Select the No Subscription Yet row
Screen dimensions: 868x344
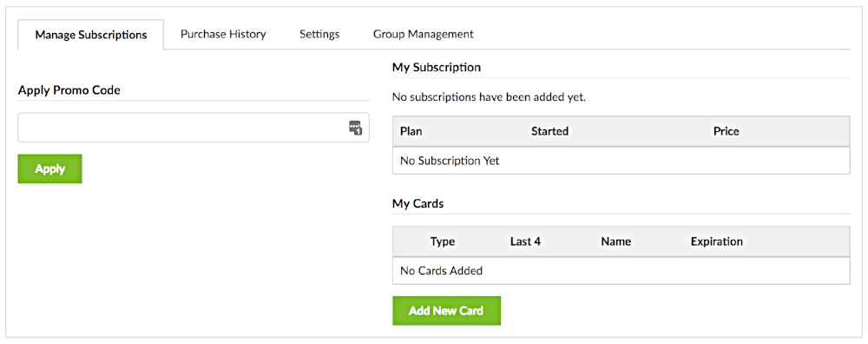[x=621, y=162]
